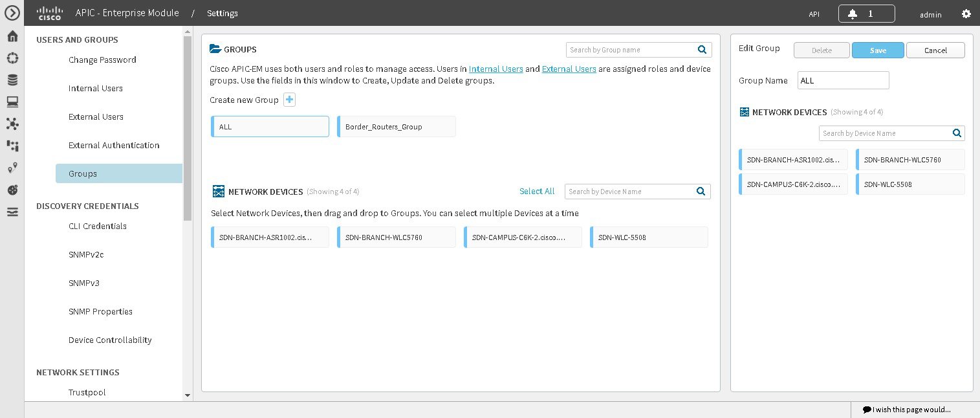Click the Save button in Edit Group

click(x=878, y=50)
